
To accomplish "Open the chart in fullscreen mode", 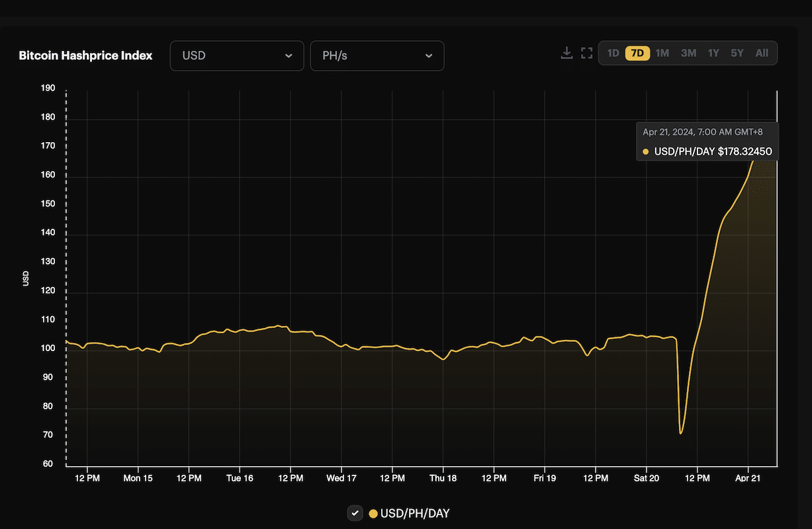I will point(586,53).
